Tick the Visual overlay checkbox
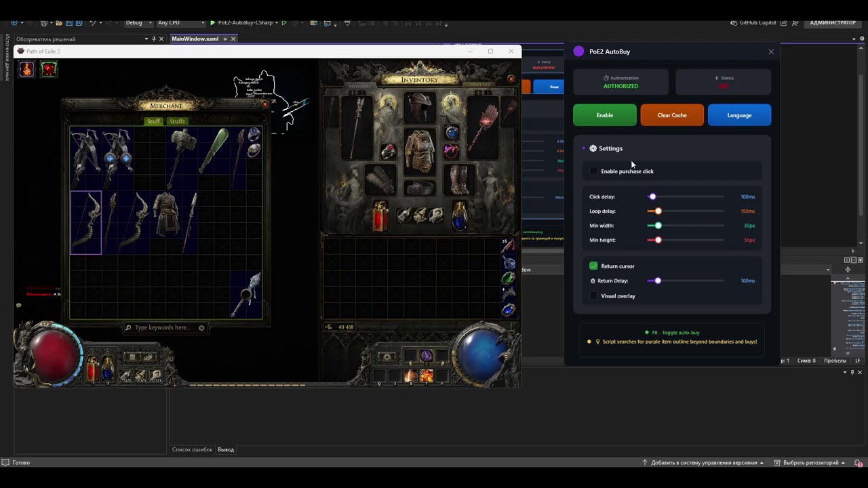 (593, 296)
